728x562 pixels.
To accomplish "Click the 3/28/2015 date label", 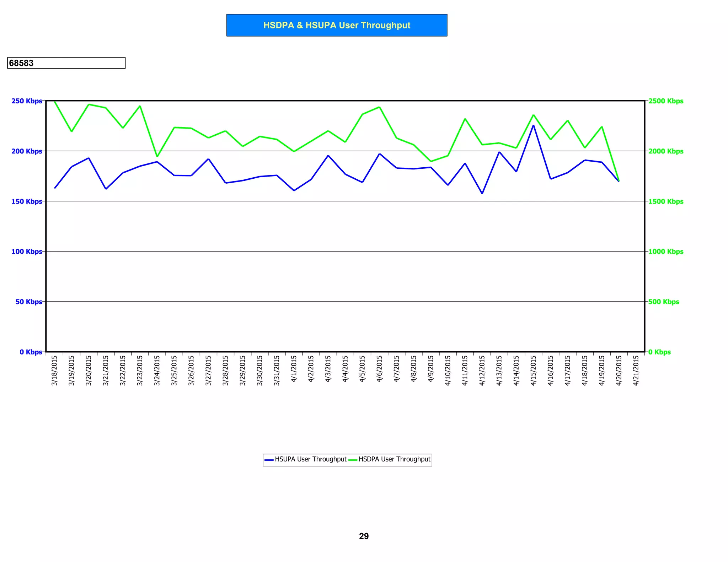I will coord(225,371).
